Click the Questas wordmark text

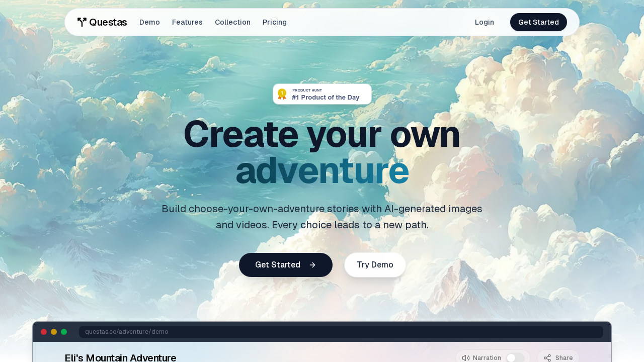pyautogui.click(x=108, y=22)
